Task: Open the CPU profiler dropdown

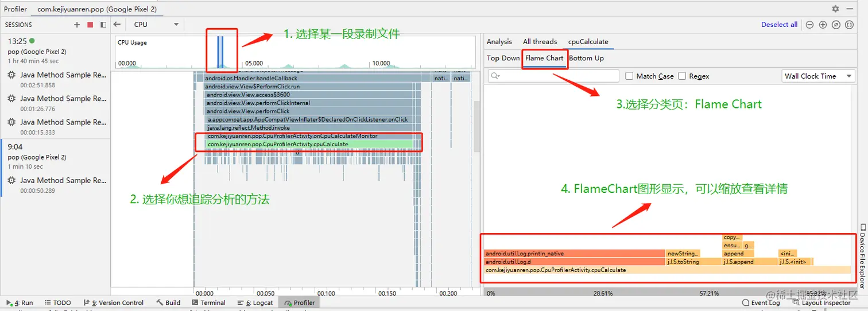Action: coord(156,25)
